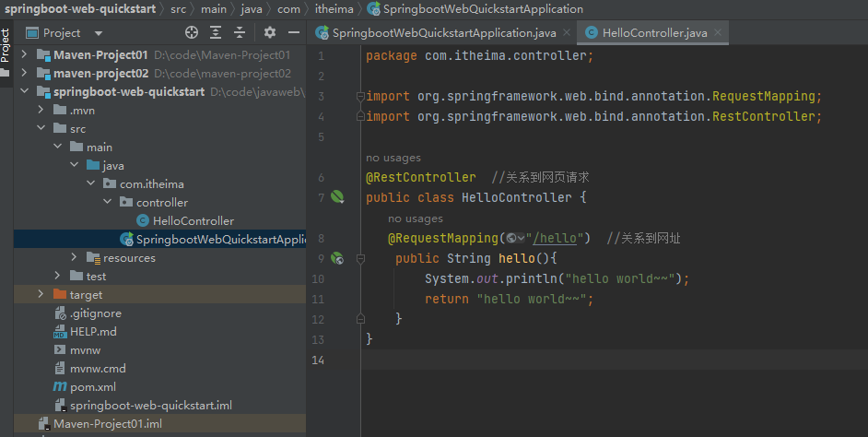
Task: Collapse hello() method fold marker on line 9
Action: pos(360,258)
